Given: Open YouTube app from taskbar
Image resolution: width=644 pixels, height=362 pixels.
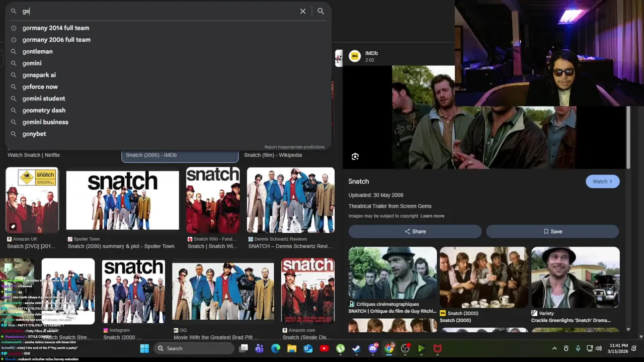Looking at the screenshot, I should 324,348.
